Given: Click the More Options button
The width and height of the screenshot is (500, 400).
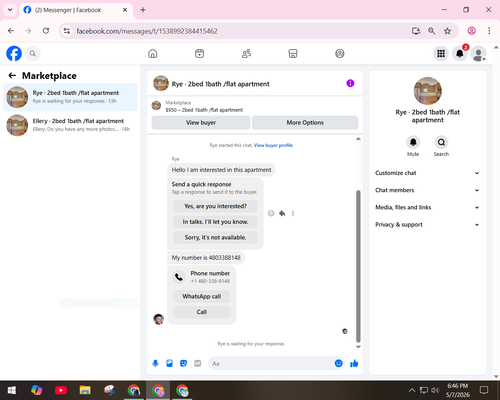Looking at the screenshot, I should tap(305, 123).
